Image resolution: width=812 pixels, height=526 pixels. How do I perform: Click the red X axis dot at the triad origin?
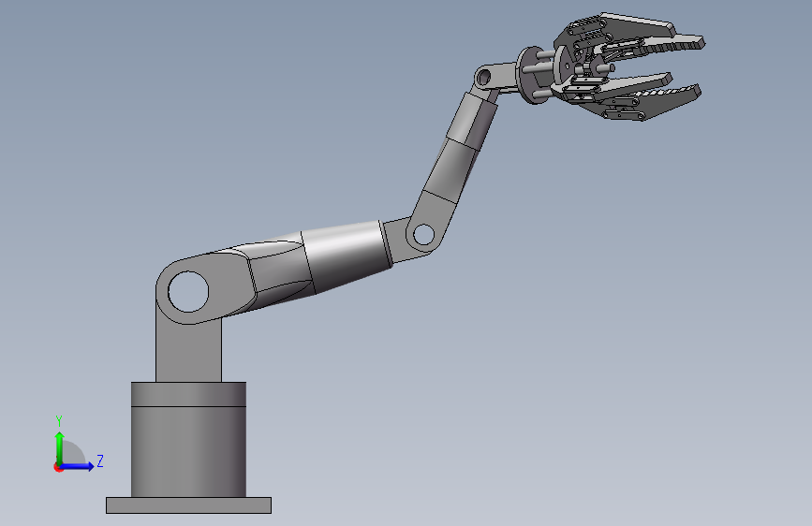pyautogui.click(x=58, y=467)
